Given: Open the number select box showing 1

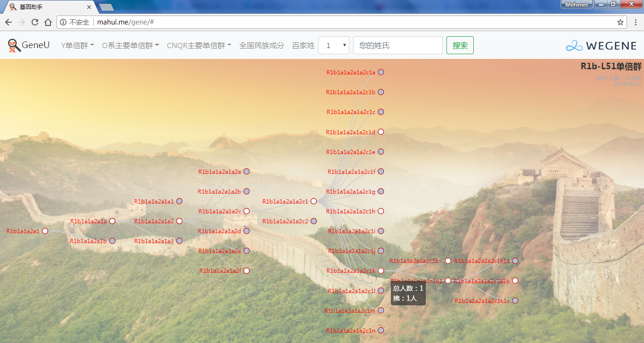Looking at the screenshot, I should pos(333,45).
